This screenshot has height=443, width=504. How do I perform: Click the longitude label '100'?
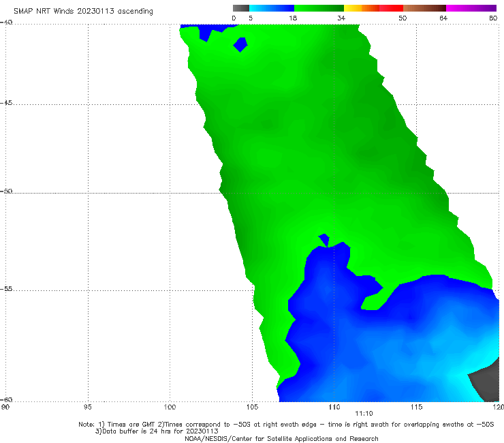pos(170,408)
